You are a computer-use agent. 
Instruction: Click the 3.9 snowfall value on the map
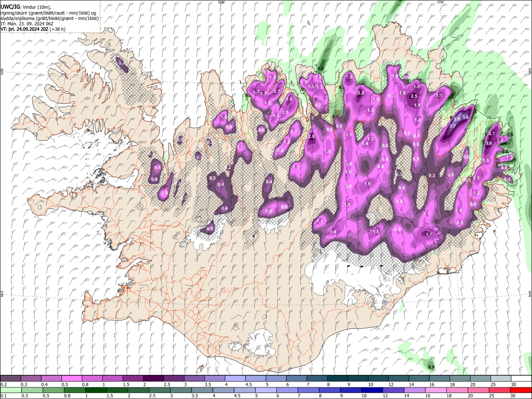point(457,119)
